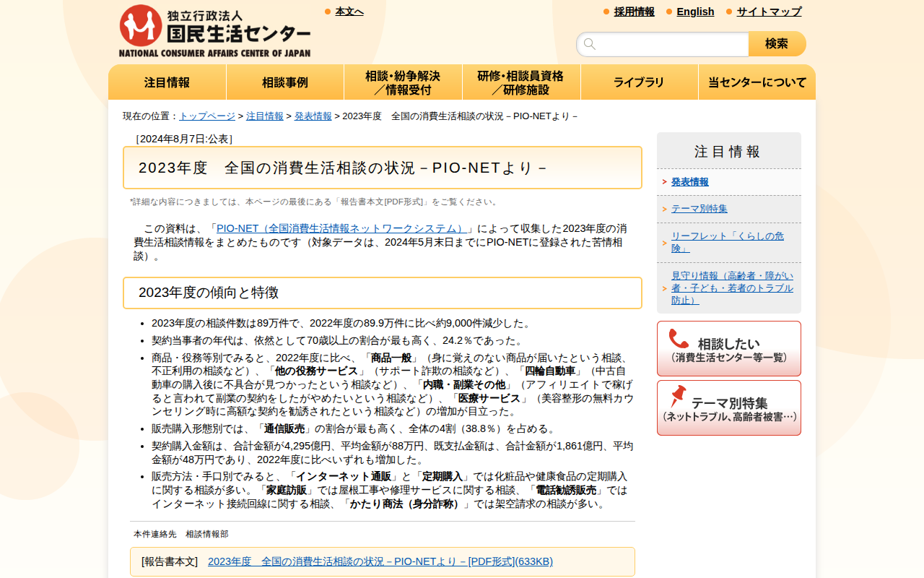Click the bullet about 4,295億円 contract amounts
Screen dimensions: 924x578
click(x=393, y=453)
